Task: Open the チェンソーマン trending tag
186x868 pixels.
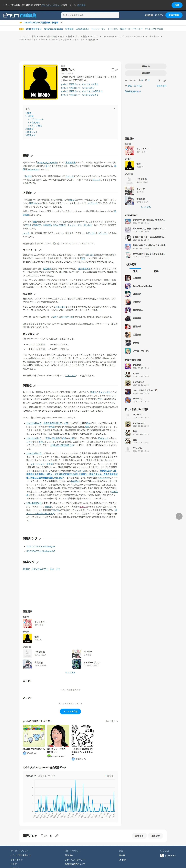Action: pos(98,29)
